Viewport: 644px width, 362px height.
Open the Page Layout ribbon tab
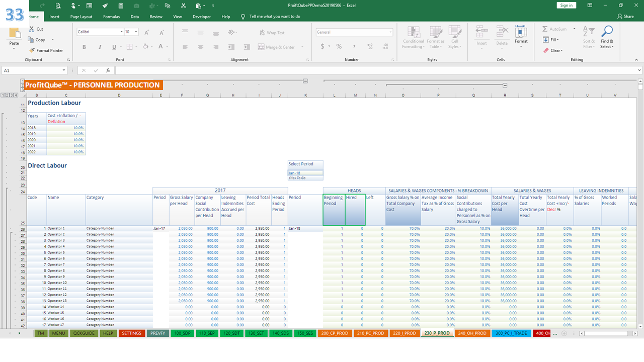(x=81, y=16)
